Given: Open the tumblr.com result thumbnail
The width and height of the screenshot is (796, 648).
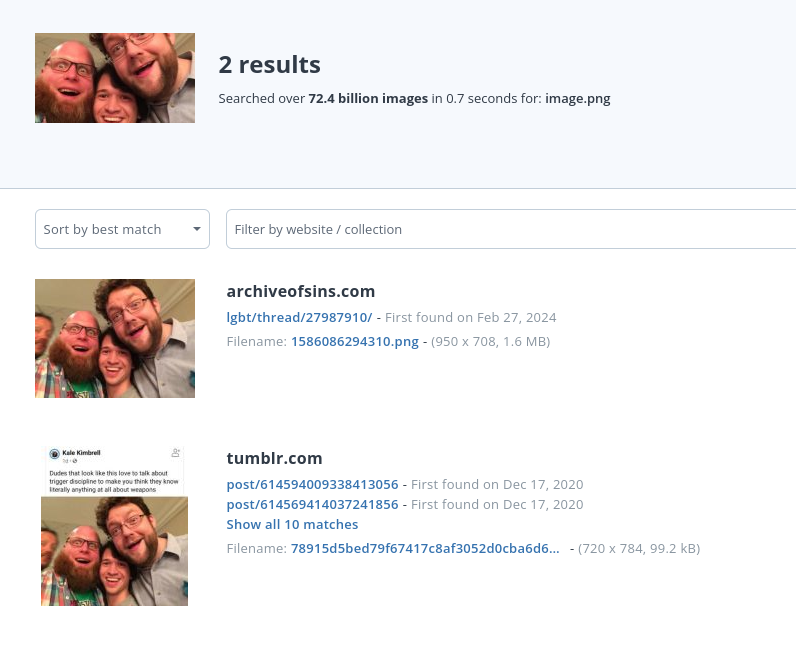Looking at the screenshot, I should coord(115,526).
